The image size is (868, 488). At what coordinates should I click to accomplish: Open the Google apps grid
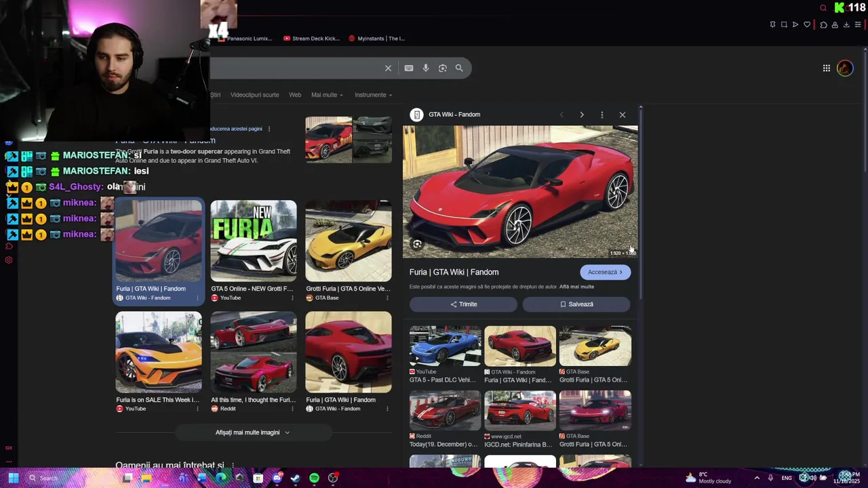point(826,68)
